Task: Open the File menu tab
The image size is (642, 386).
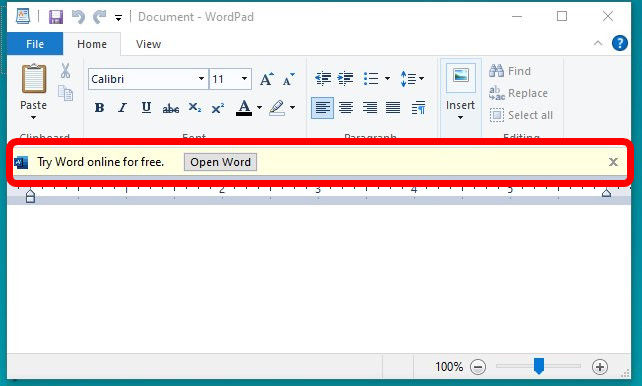Action: point(35,44)
